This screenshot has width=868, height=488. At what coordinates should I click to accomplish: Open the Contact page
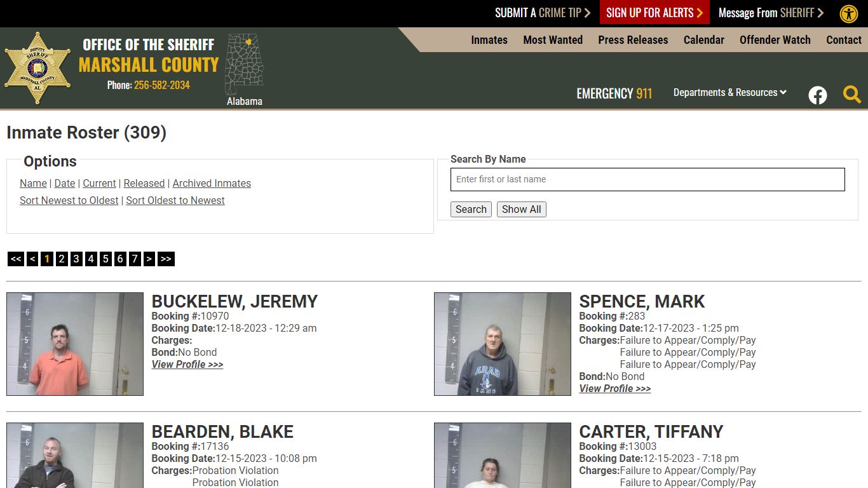pos(844,39)
